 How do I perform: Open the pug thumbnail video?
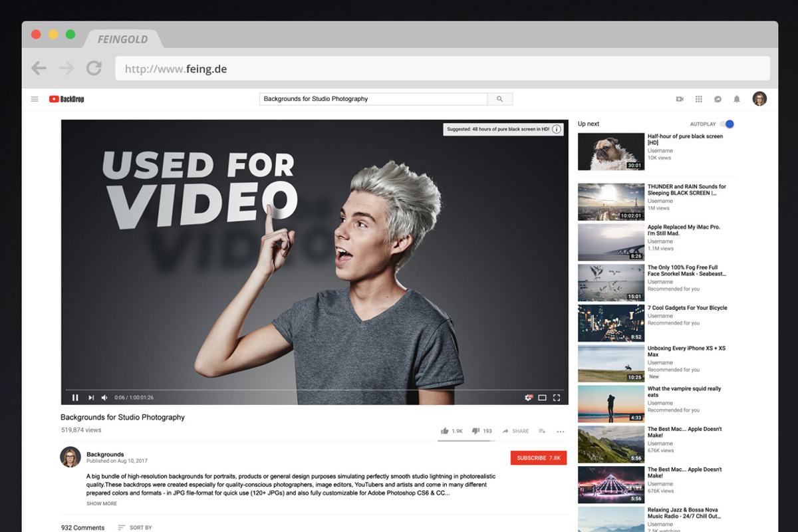(611, 152)
